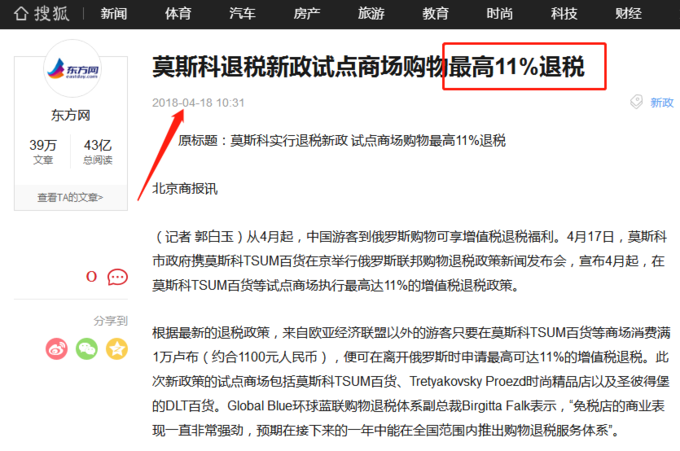Open the 旅游 navigation menu
The image size is (680, 451).
[x=371, y=14]
